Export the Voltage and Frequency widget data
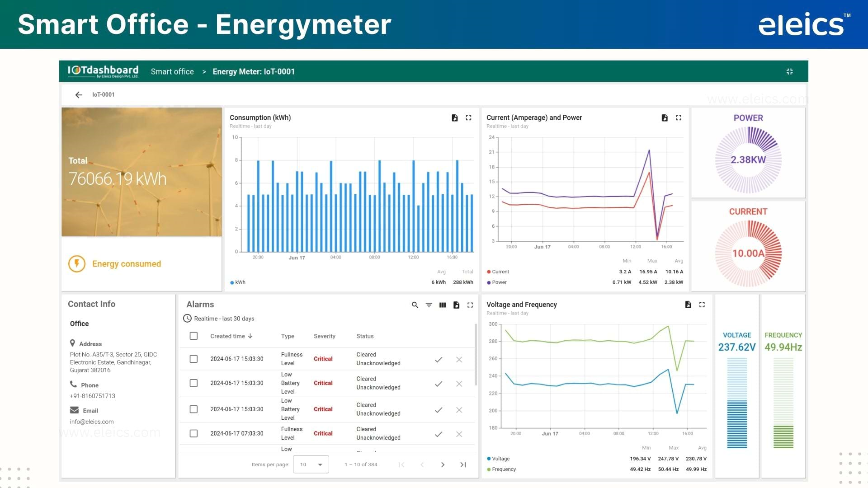Viewport: 868px width, 488px height. pyautogui.click(x=688, y=305)
